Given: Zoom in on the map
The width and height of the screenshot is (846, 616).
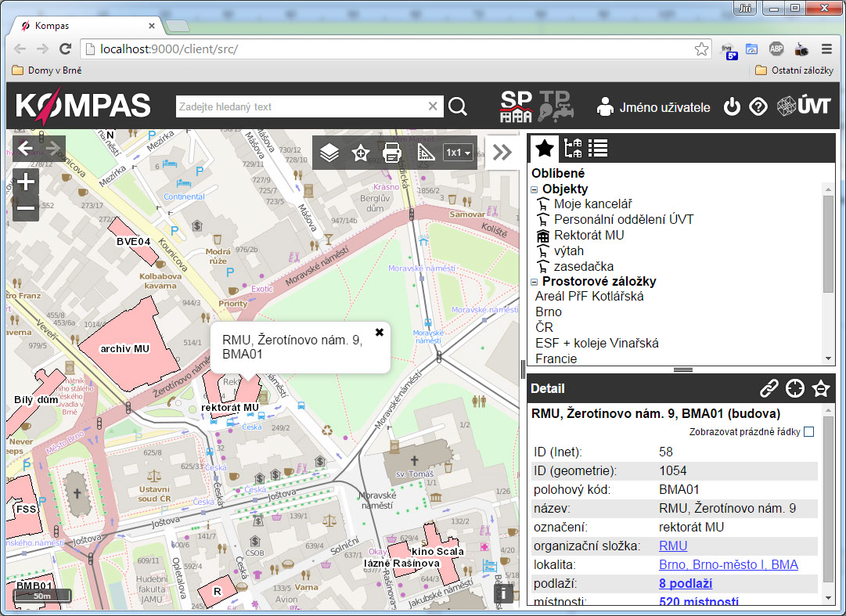Looking at the screenshot, I should 26,182.
